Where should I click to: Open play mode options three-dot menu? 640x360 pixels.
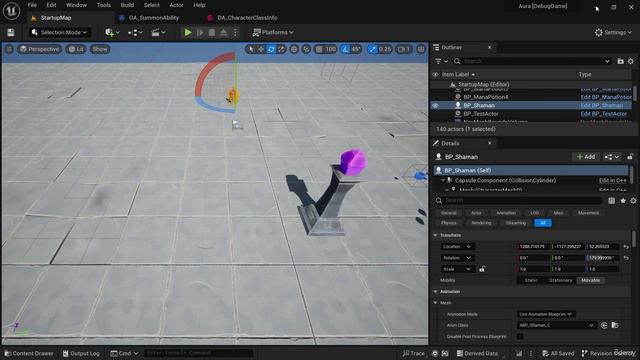(235, 32)
